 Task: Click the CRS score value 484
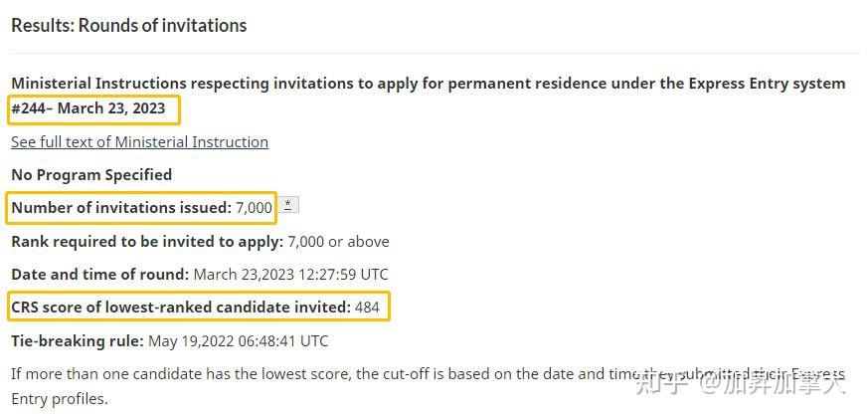pyautogui.click(x=368, y=308)
